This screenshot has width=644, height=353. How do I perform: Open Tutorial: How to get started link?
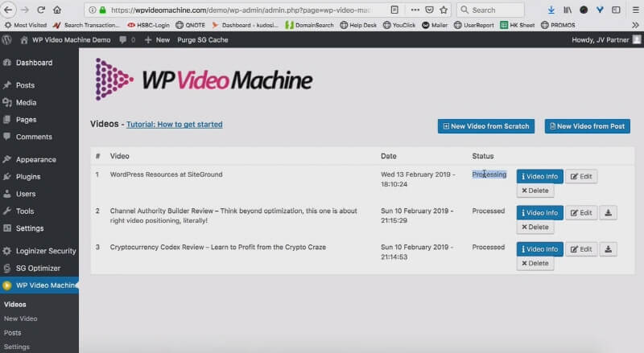[175, 125]
